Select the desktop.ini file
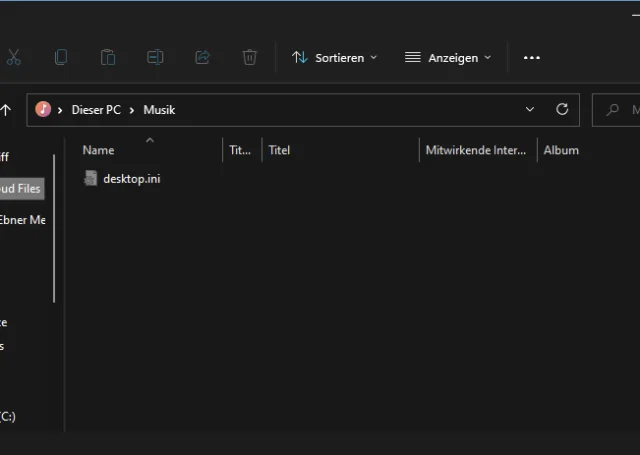This screenshot has height=455, width=640. pyautogui.click(x=130, y=179)
